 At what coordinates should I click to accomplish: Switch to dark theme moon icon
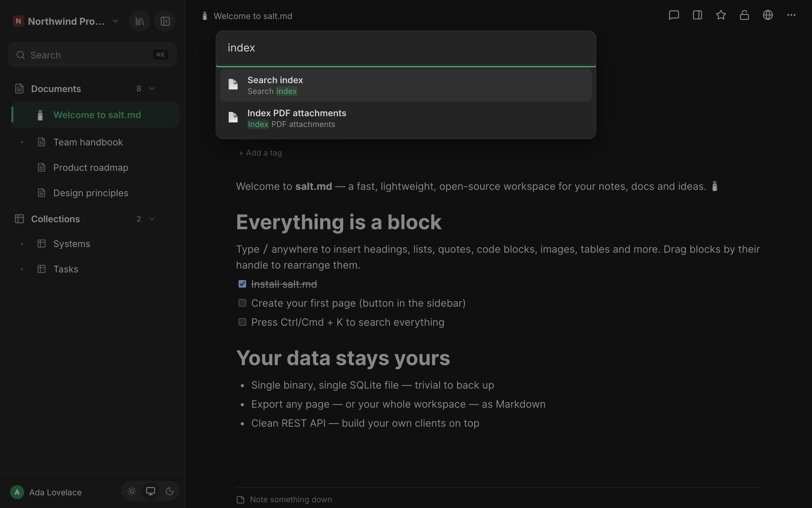click(170, 491)
